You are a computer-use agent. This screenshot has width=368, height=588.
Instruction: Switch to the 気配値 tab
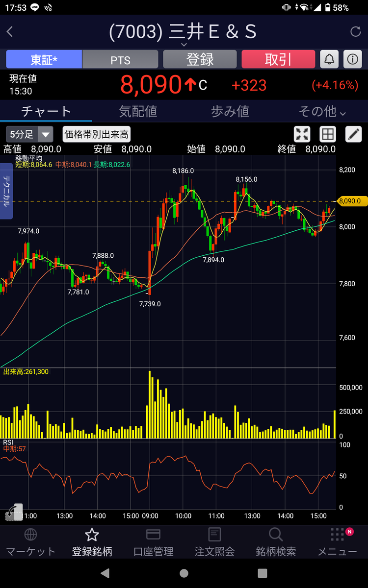click(138, 111)
